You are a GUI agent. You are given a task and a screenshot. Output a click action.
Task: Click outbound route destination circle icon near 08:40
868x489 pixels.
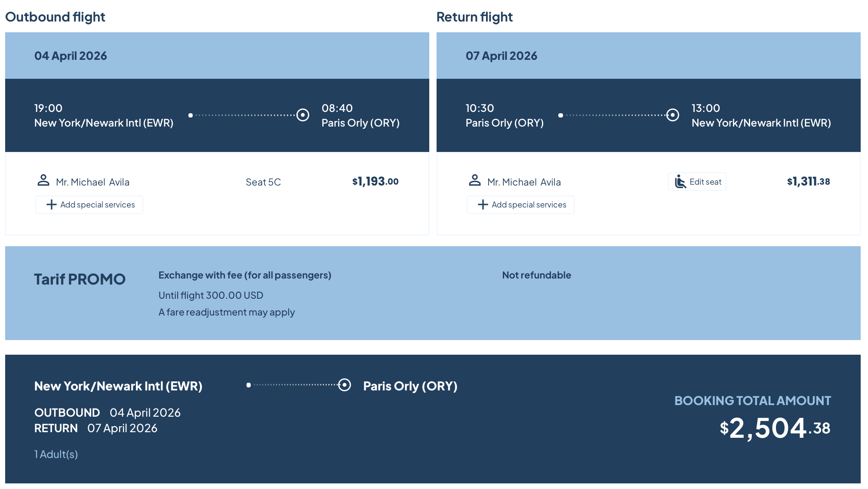click(x=303, y=115)
